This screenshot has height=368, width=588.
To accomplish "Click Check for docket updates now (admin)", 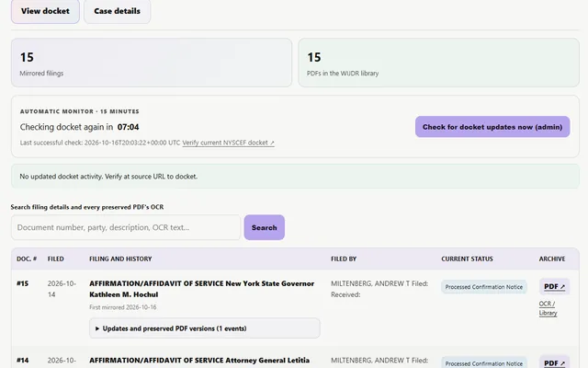I will [492, 127].
